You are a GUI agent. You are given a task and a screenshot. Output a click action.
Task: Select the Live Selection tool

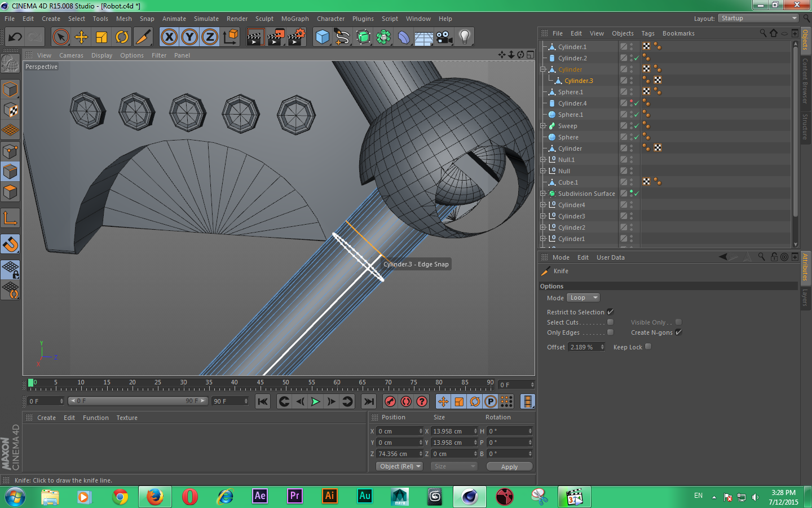click(x=60, y=37)
